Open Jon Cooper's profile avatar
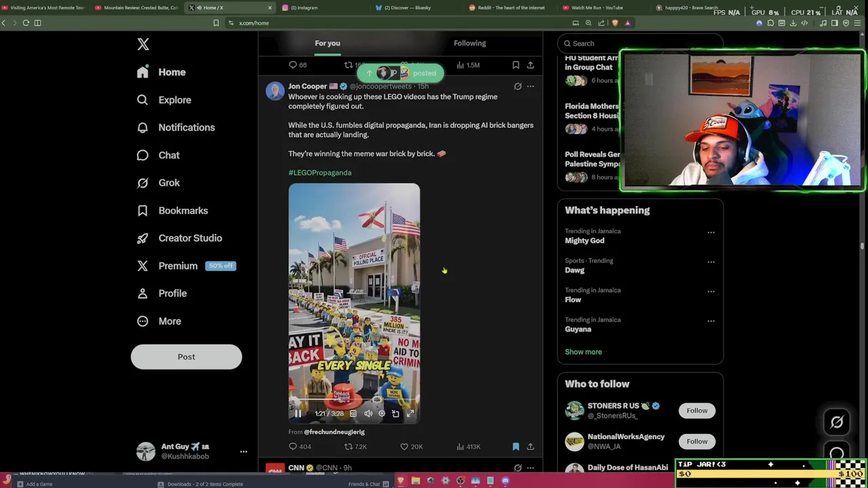 pos(275,91)
